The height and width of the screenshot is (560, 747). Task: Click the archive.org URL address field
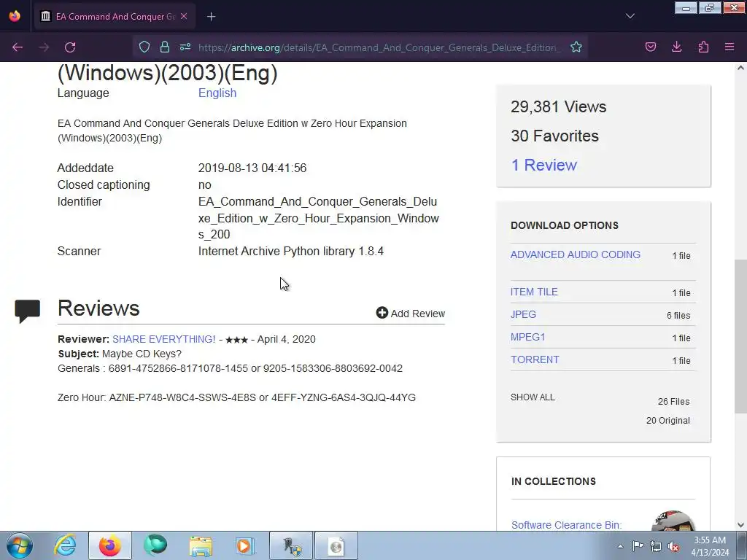click(x=379, y=47)
